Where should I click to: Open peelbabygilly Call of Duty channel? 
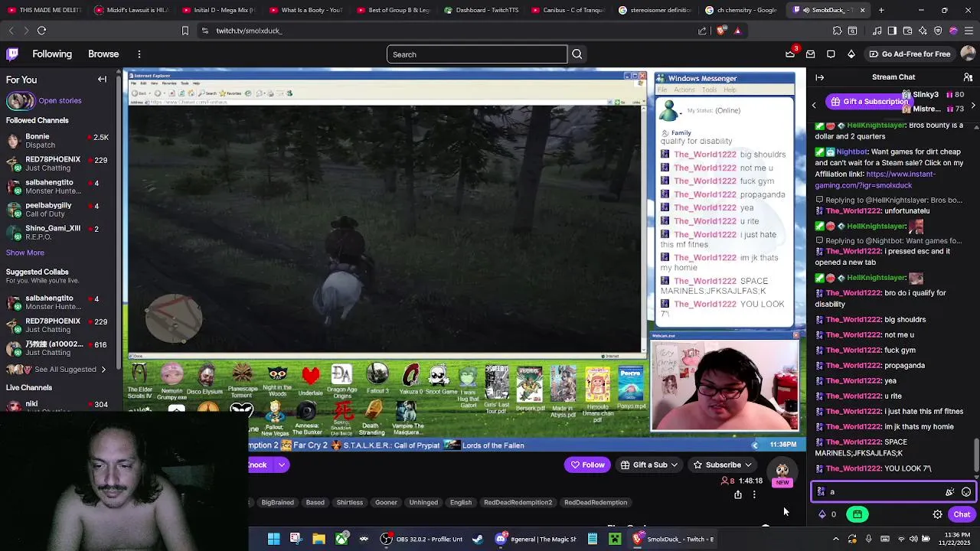58,210
